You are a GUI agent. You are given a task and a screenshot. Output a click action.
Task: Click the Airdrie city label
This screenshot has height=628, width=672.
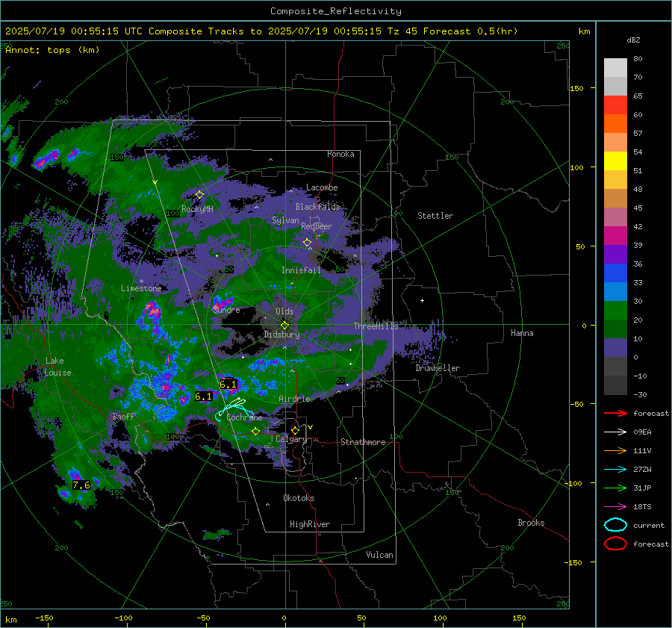click(294, 399)
